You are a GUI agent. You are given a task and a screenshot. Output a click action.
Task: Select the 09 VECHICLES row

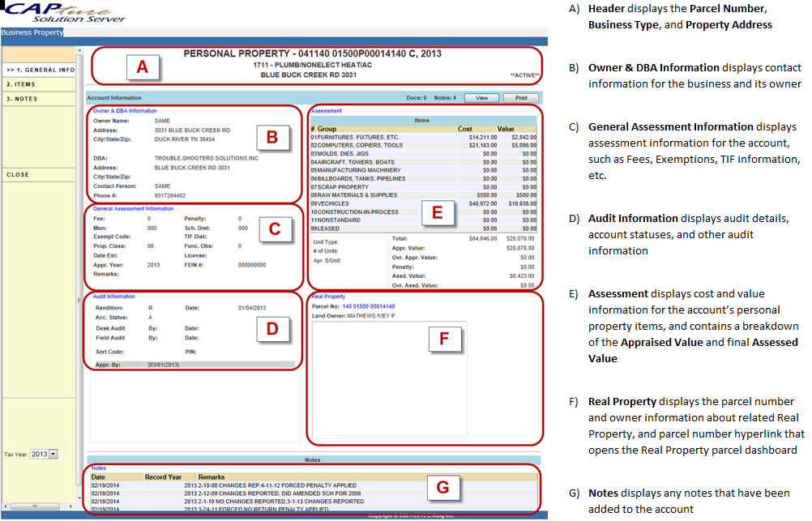(x=423, y=203)
